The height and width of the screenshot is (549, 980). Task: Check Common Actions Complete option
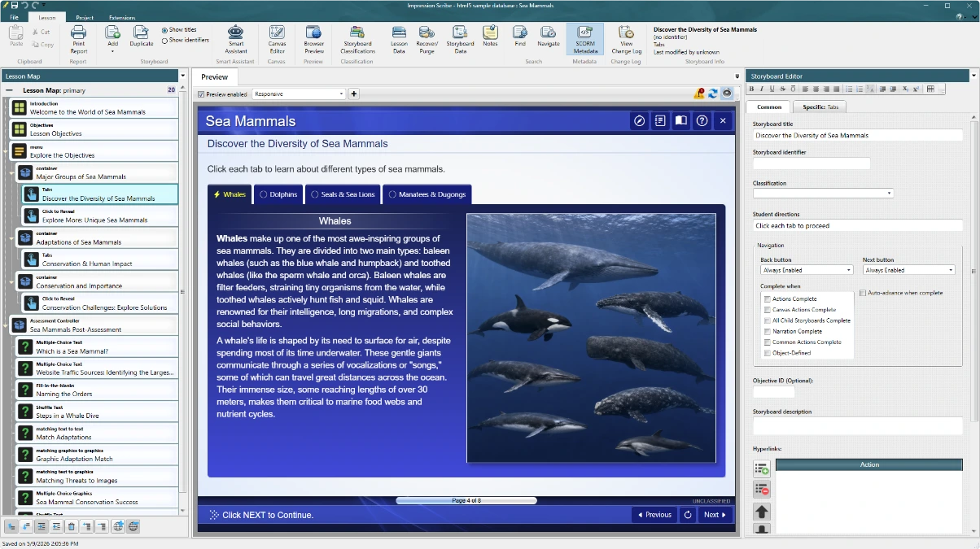click(767, 342)
